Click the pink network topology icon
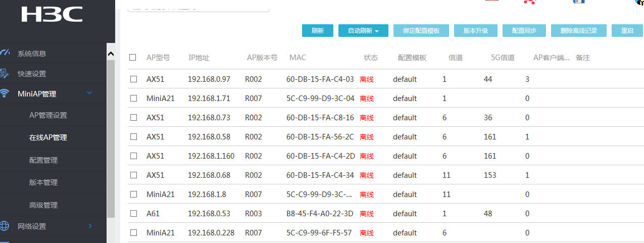The image size is (644, 243). 529,2
